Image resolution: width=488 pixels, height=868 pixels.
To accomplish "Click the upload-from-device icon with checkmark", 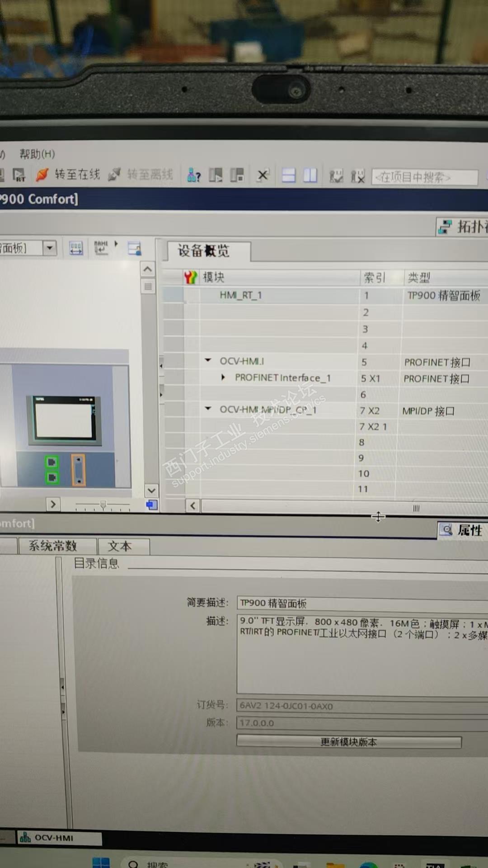I will (x=336, y=176).
